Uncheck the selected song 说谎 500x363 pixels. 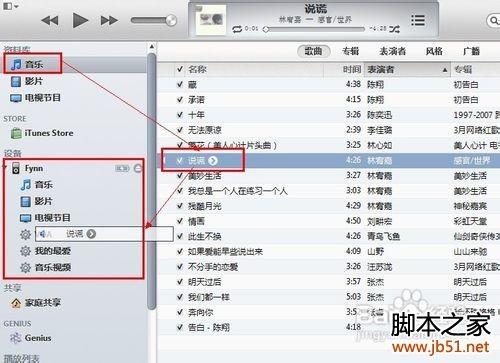coord(180,160)
